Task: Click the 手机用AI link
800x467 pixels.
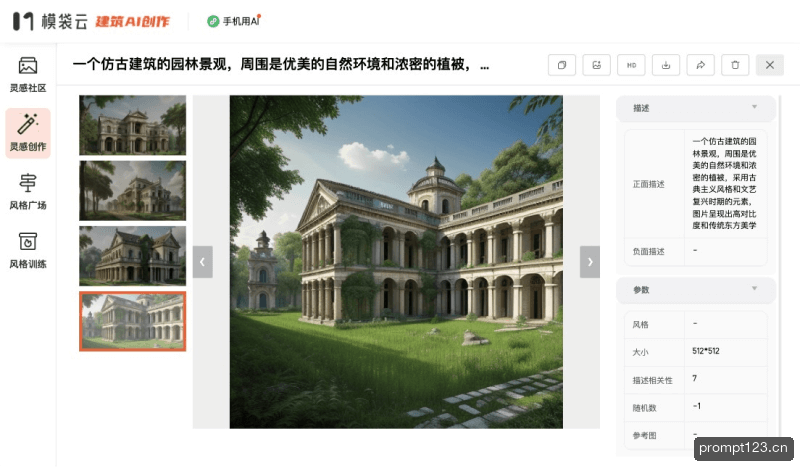Action: point(234,21)
